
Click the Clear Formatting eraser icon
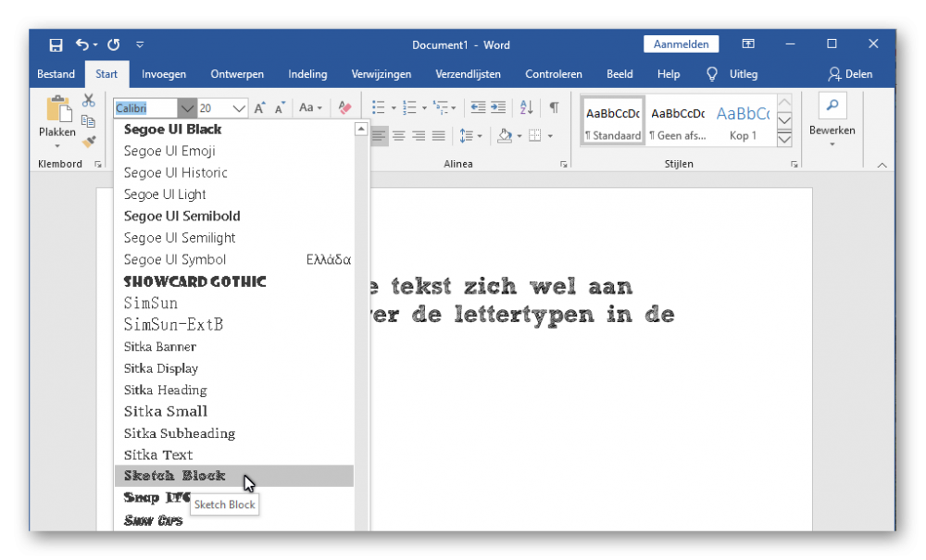[344, 108]
